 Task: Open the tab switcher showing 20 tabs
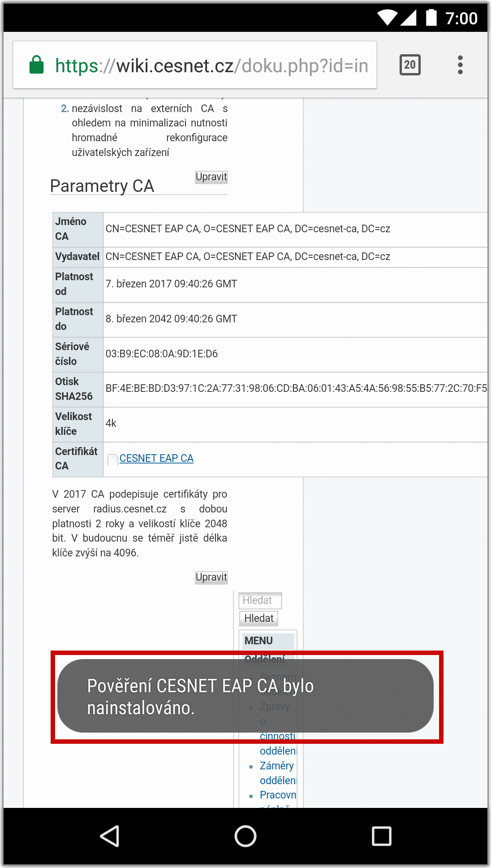[410, 65]
